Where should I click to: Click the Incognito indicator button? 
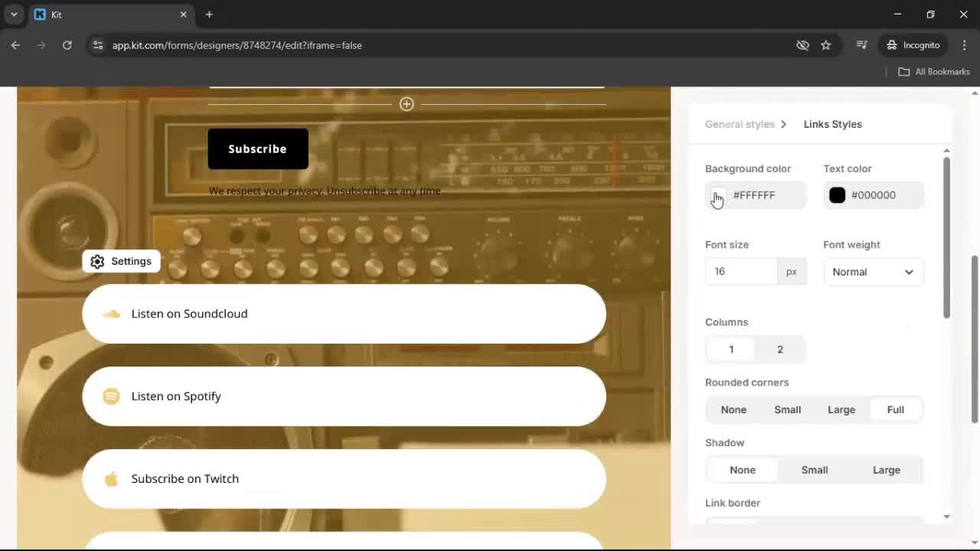click(x=913, y=45)
